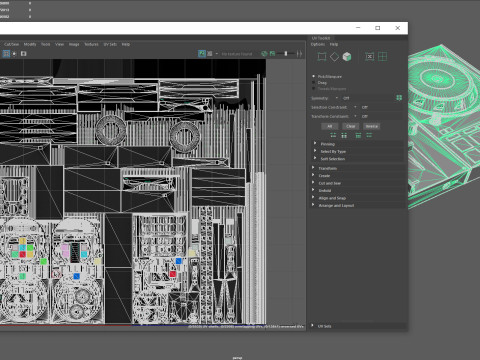Click the Inverse selection button
480x360 pixels.
(x=372, y=126)
